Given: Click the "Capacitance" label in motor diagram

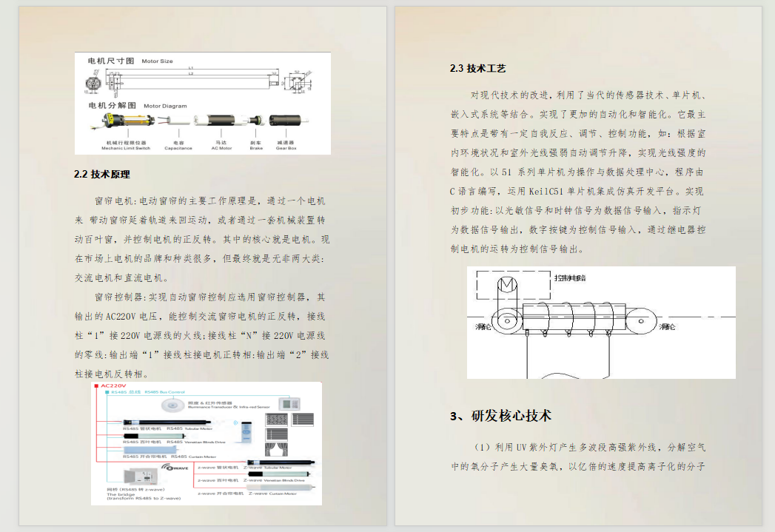Looking at the screenshot, I should (178, 148).
